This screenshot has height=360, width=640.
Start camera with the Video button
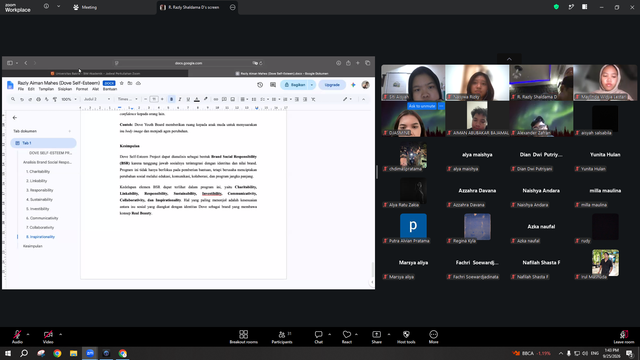48,337
